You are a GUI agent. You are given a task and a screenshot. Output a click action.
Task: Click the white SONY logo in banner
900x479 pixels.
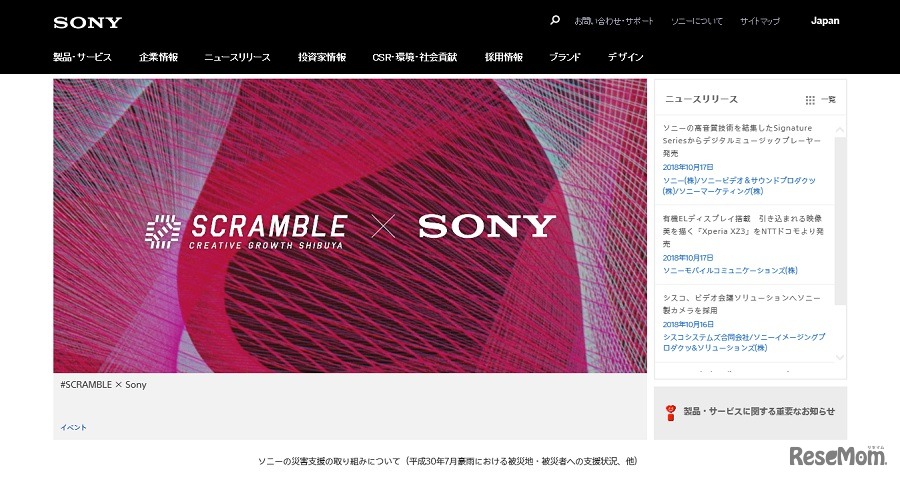click(487, 227)
